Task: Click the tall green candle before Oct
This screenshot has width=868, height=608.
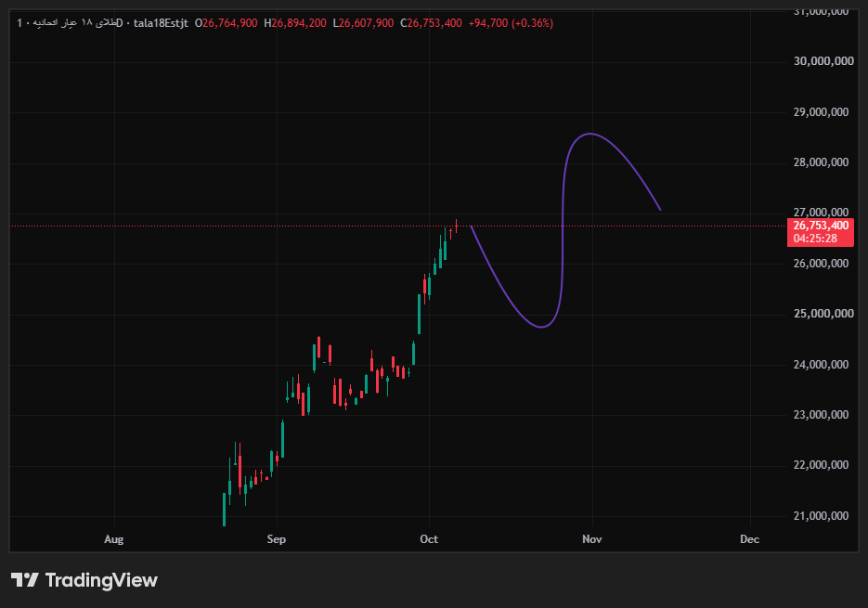Action: click(419, 314)
